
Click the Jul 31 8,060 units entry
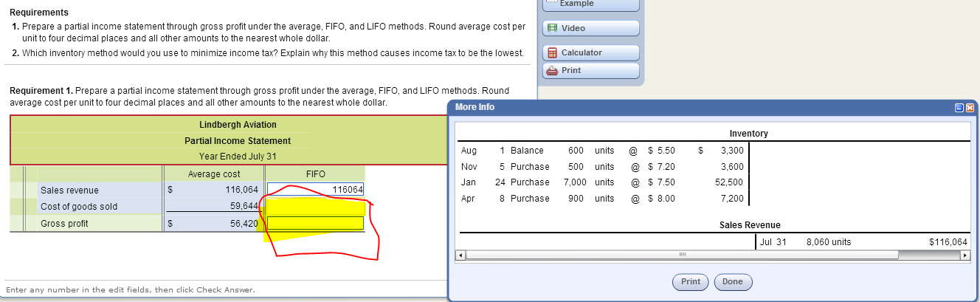tap(805, 241)
